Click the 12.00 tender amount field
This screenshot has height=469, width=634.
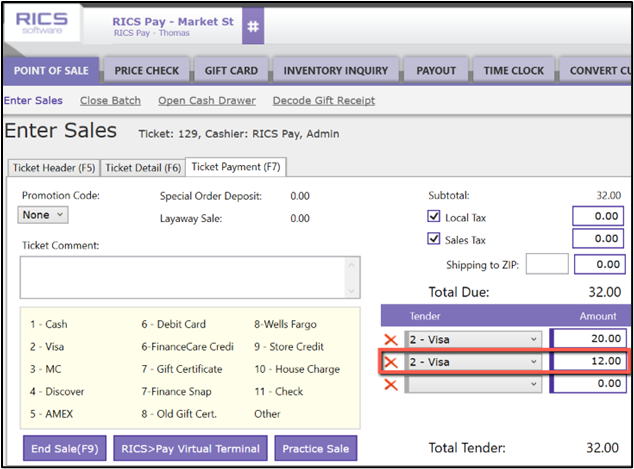click(x=590, y=361)
